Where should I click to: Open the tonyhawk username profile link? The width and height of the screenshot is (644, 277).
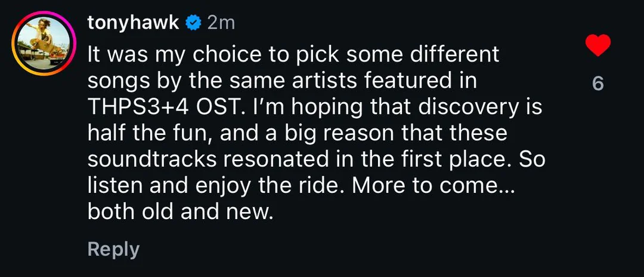pyautogui.click(x=132, y=23)
